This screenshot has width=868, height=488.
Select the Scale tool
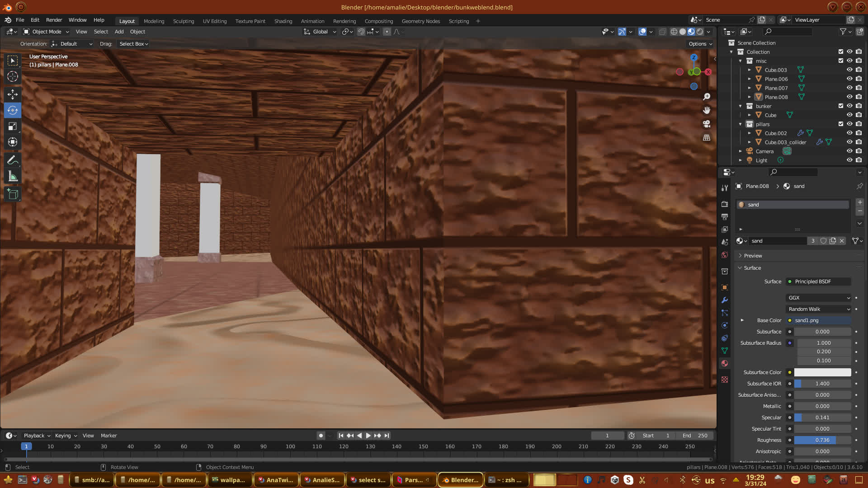13,127
